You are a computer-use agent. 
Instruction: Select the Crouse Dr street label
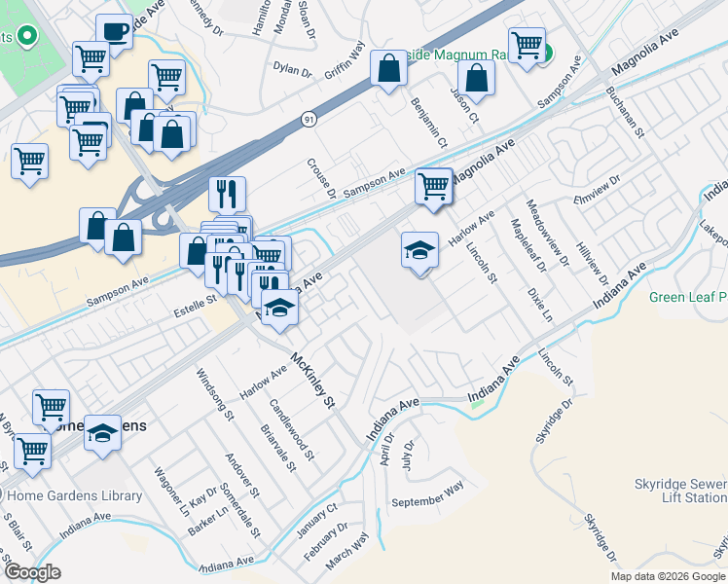[x=321, y=179]
